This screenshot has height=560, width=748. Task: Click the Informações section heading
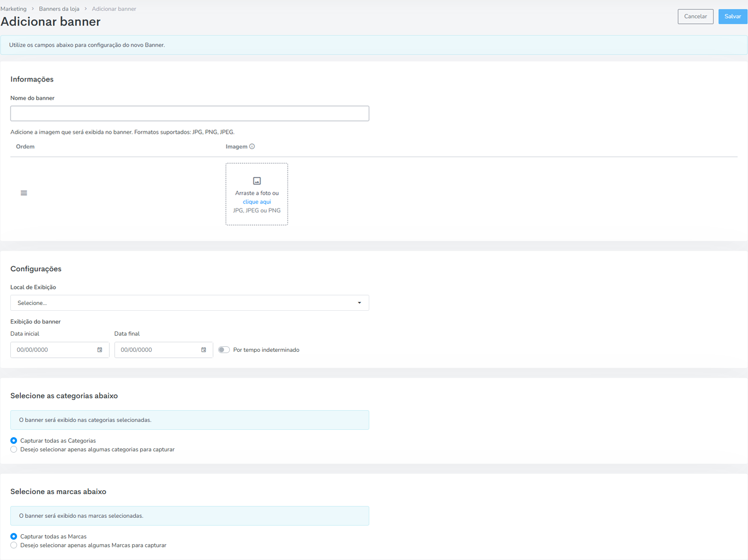tap(32, 79)
